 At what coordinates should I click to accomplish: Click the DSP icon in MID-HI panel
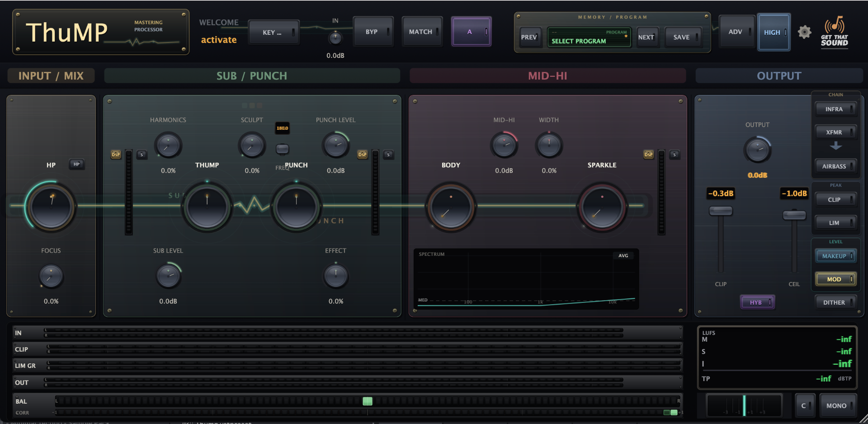click(x=648, y=155)
